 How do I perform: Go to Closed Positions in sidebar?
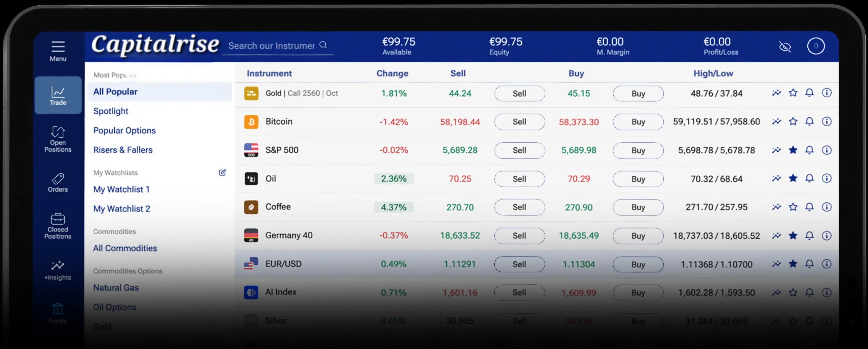pyautogui.click(x=58, y=226)
